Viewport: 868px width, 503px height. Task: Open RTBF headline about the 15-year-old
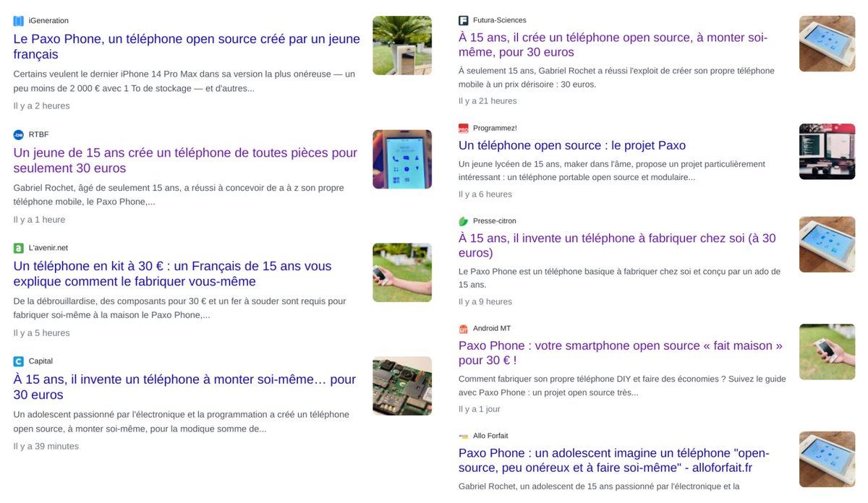[185, 160]
